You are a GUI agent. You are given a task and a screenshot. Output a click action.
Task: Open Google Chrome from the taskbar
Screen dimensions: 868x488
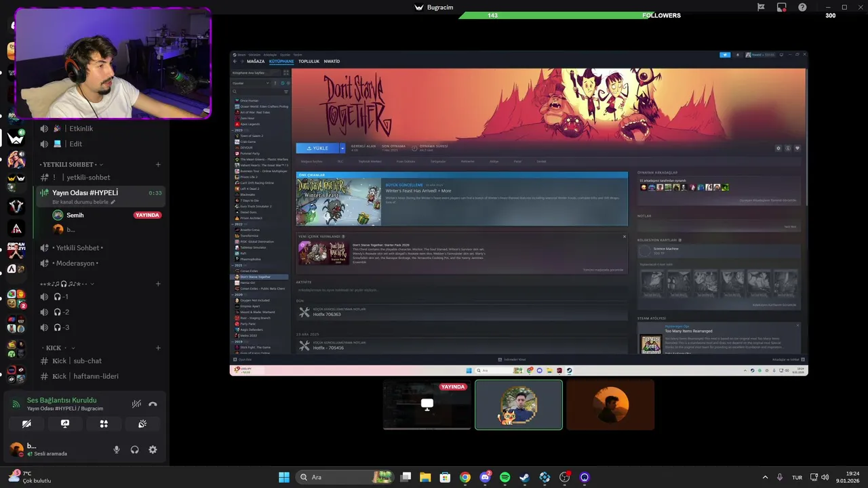[465, 477]
